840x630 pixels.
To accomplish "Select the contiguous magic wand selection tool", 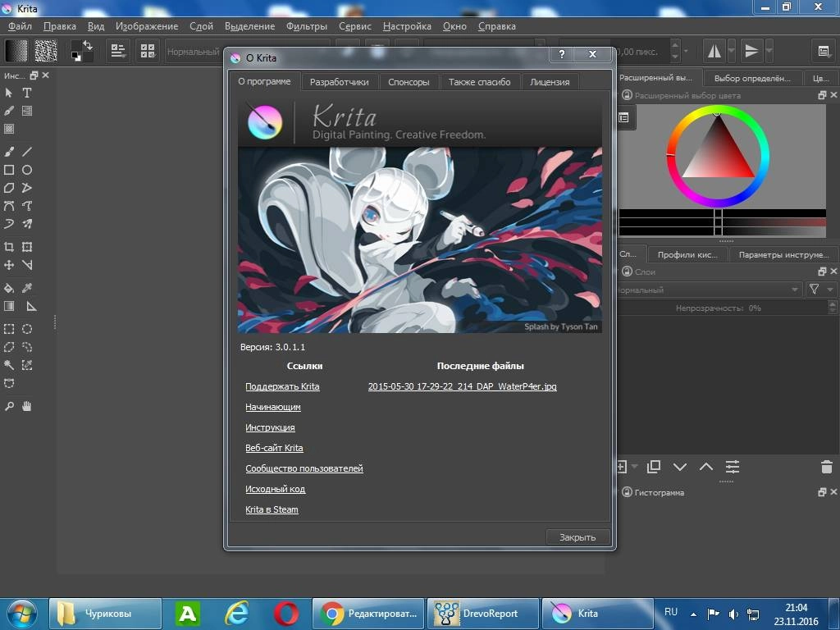I will [8, 365].
